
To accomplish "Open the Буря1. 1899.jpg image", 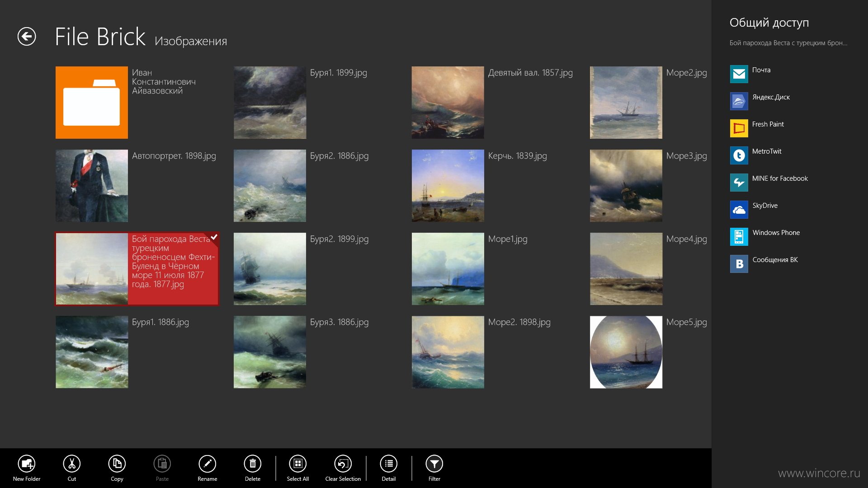I will 270,103.
